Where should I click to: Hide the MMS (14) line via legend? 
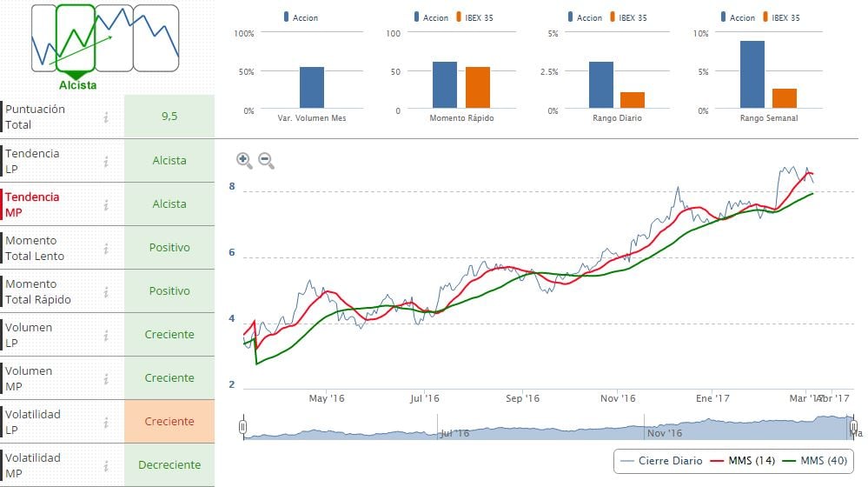[740, 460]
